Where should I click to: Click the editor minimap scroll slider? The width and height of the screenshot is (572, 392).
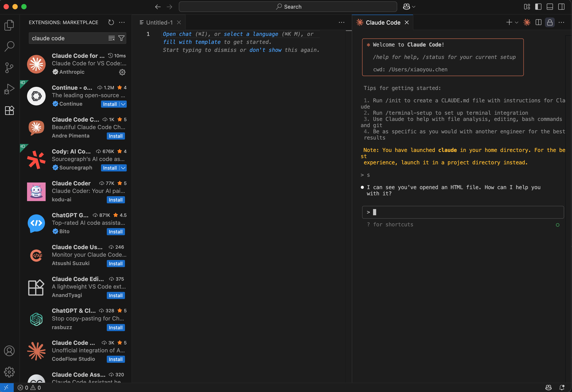pyautogui.click(x=348, y=31)
